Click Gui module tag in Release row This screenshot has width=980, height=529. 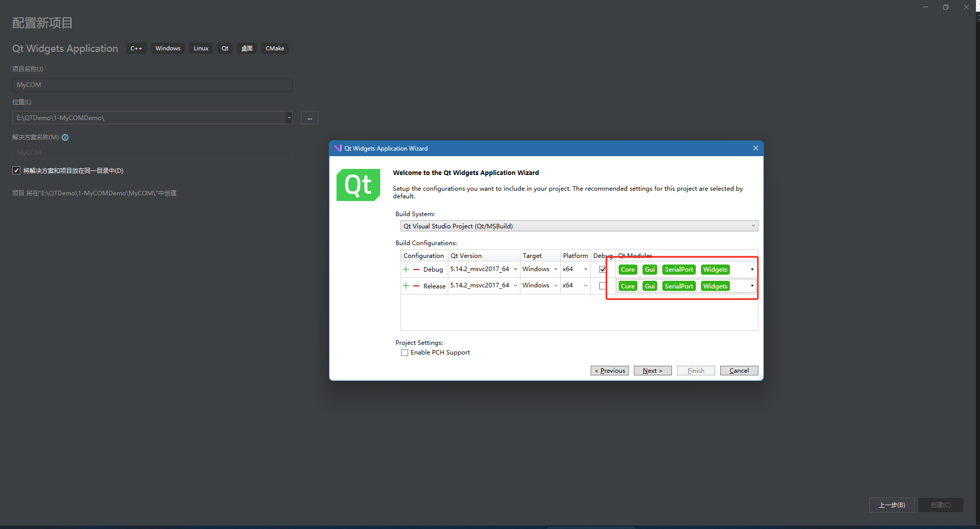(x=650, y=286)
